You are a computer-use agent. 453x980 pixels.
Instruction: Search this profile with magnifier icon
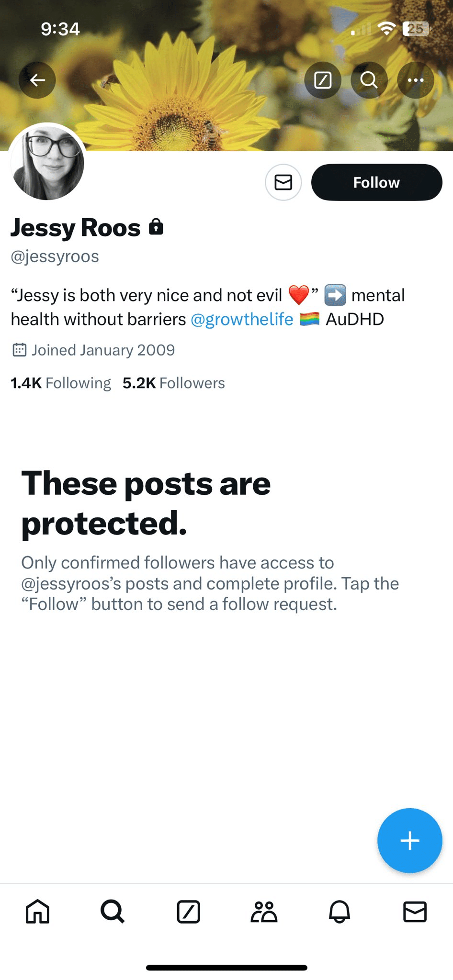[369, 80]
